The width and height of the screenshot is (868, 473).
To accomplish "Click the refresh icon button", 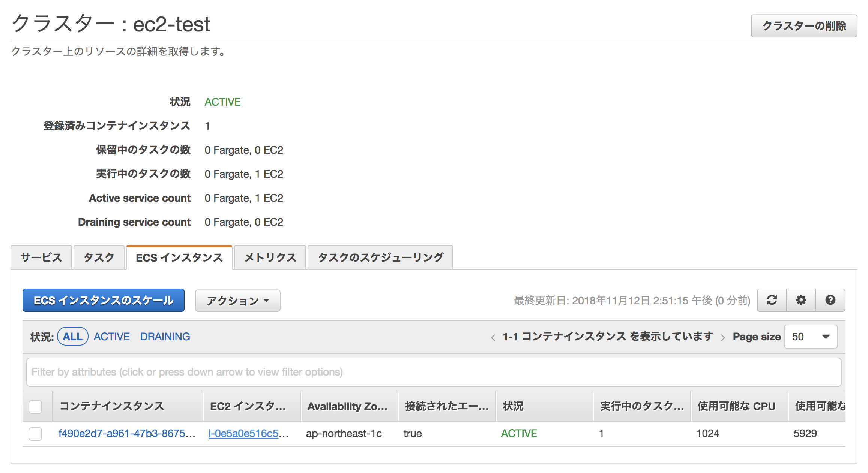I will tap(772, 300).
